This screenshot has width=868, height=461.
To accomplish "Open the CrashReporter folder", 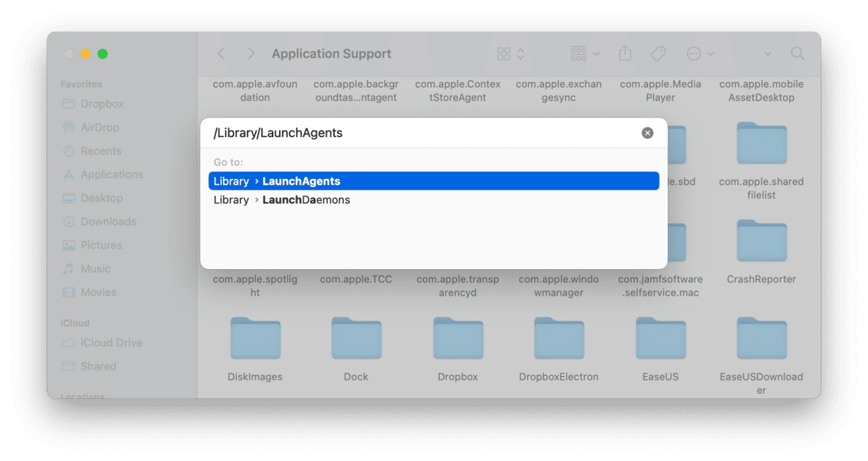I will (x=762, y=240).
